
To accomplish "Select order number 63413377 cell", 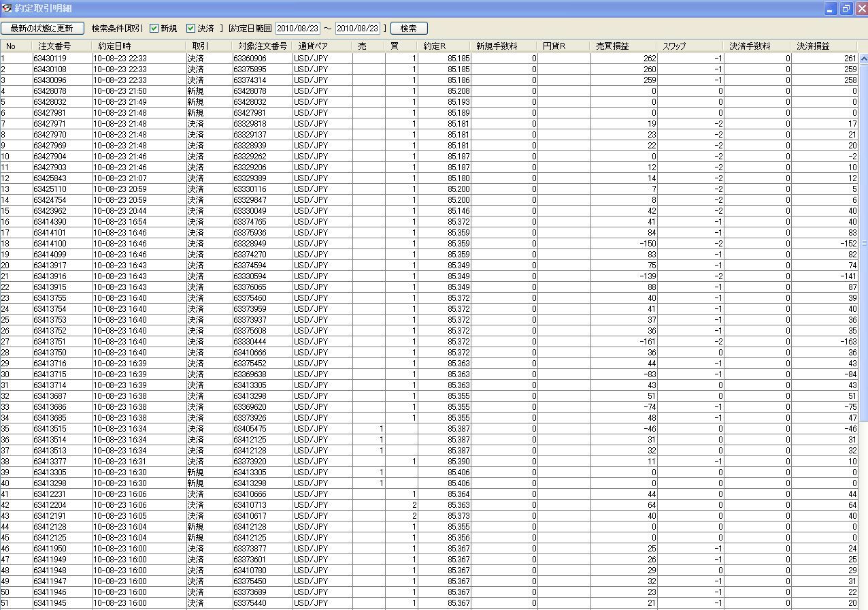I will pyautogui.click(x=62, y=462).
